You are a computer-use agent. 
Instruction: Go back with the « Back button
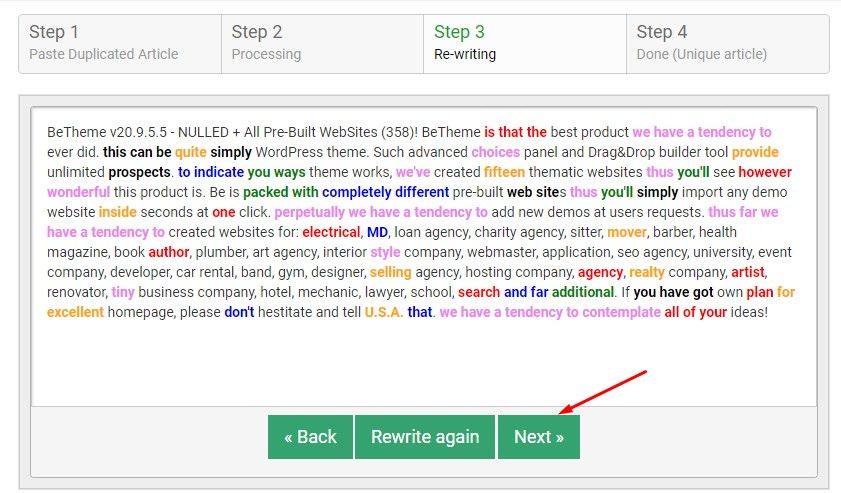point(311,437)
